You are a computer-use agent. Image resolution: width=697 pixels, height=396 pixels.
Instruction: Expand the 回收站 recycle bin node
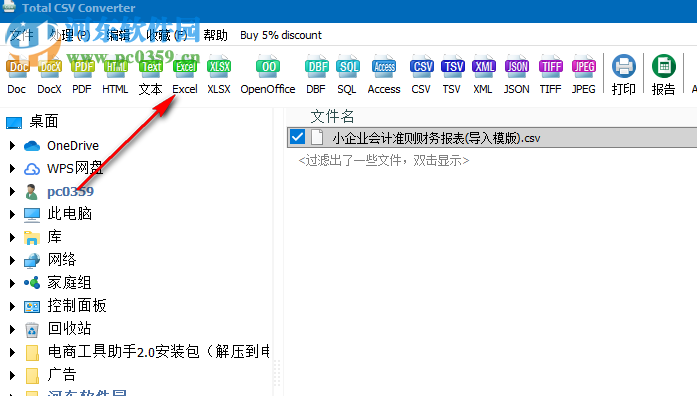click(x=12, y=329)
